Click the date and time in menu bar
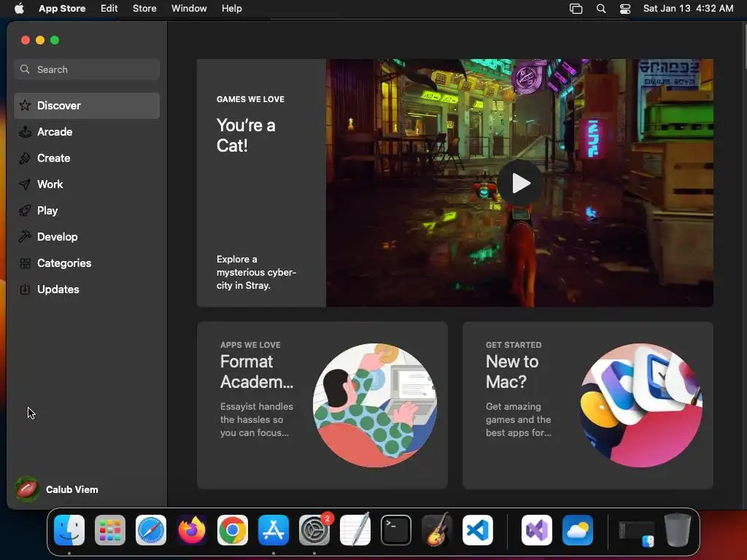747x560 pixels. click(x=688, y=8)
